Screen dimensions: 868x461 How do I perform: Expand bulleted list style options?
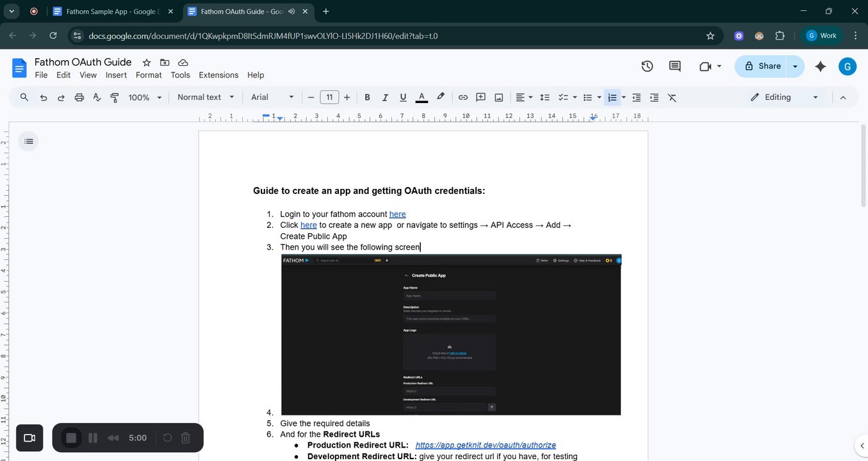click(599, 97)
